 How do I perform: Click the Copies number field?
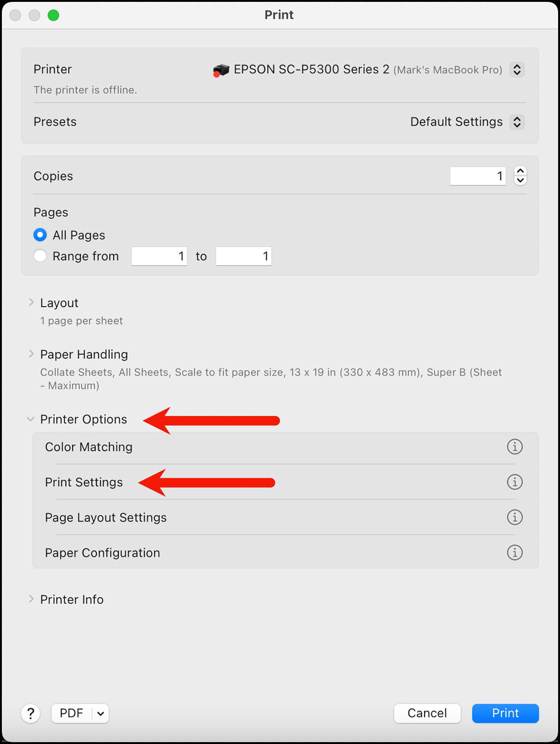click(x=478, y=176)
